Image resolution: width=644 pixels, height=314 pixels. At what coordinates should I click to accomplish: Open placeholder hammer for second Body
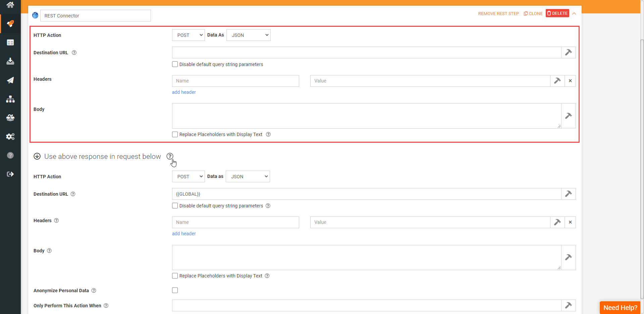(569, 257)
